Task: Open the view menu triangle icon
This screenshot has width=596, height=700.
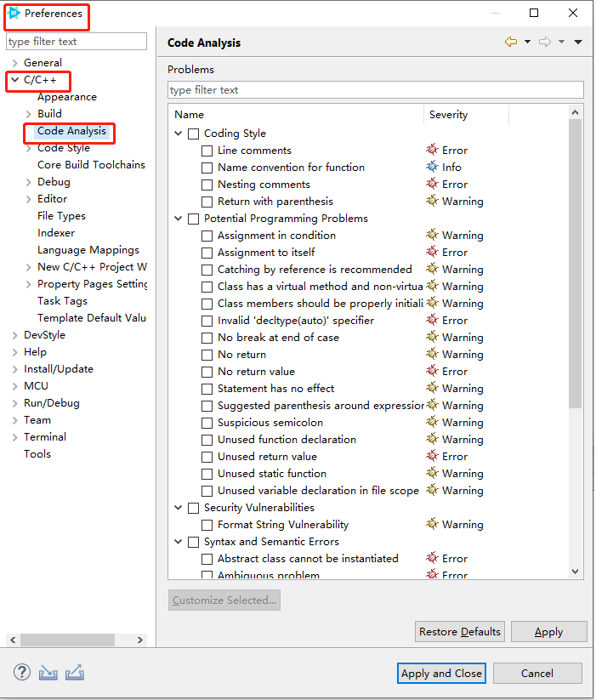Action: click(578, 42)
